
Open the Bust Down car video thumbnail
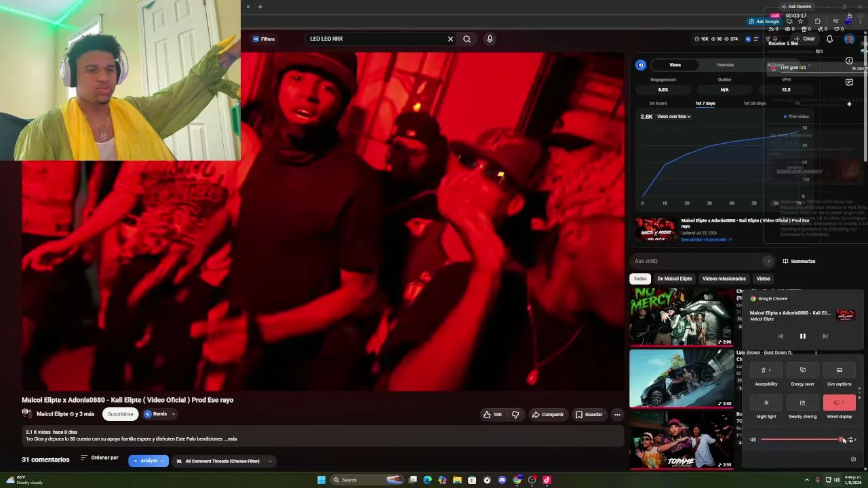pos(681,378)
